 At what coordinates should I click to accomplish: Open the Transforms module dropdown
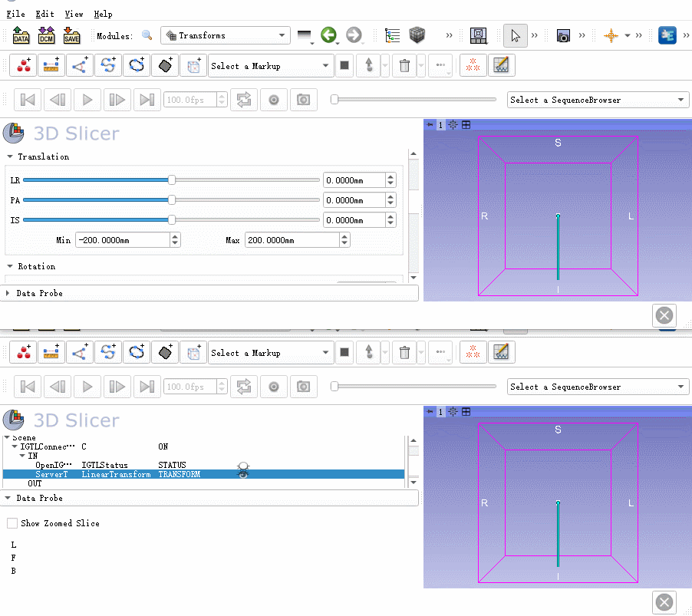pyautogui.click(x=225, y=35)
